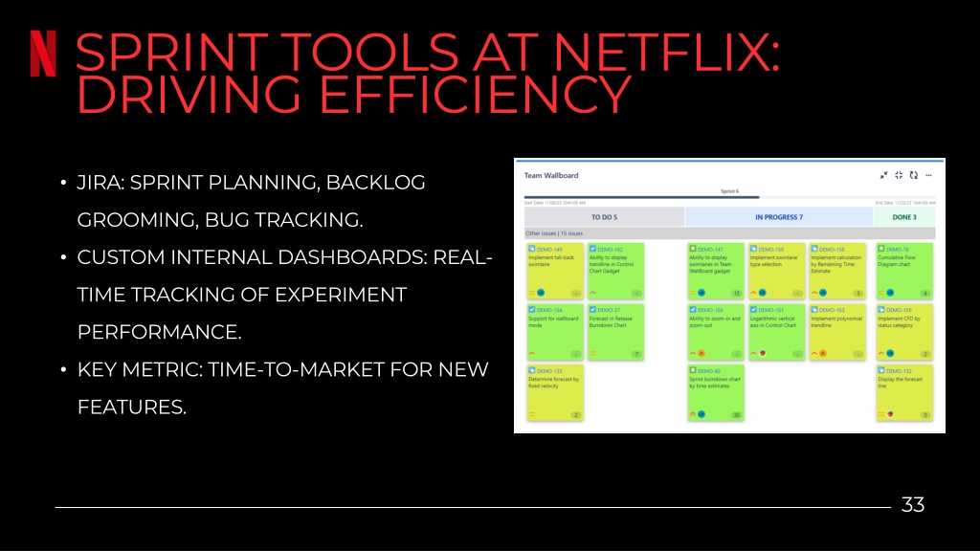Select the IN PROGRESS 7 column header

coord(779,217)
